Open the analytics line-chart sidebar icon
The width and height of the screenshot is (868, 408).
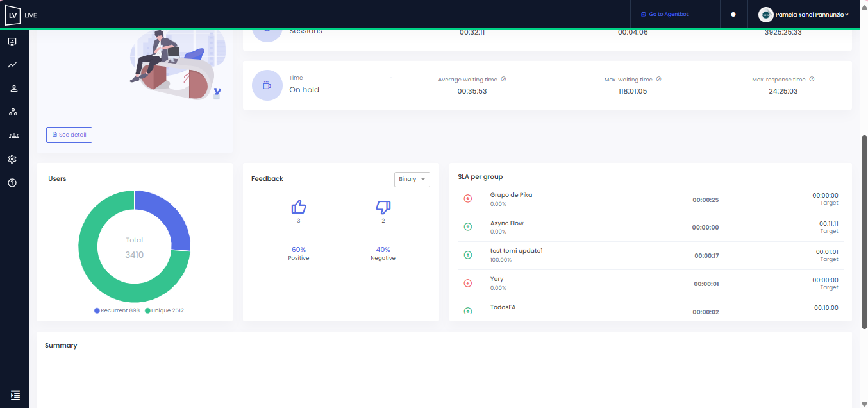(12, 65)
